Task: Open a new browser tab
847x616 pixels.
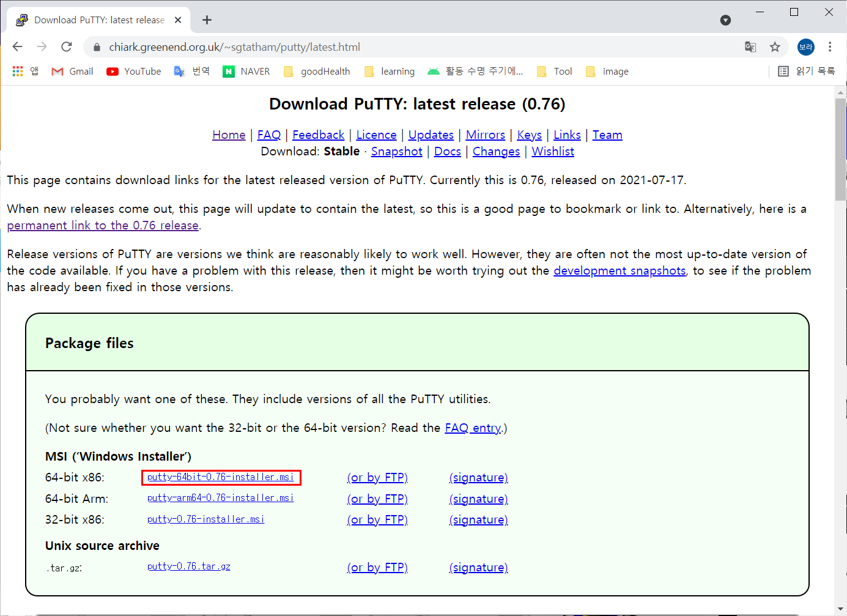Action: tap(207, 20)
